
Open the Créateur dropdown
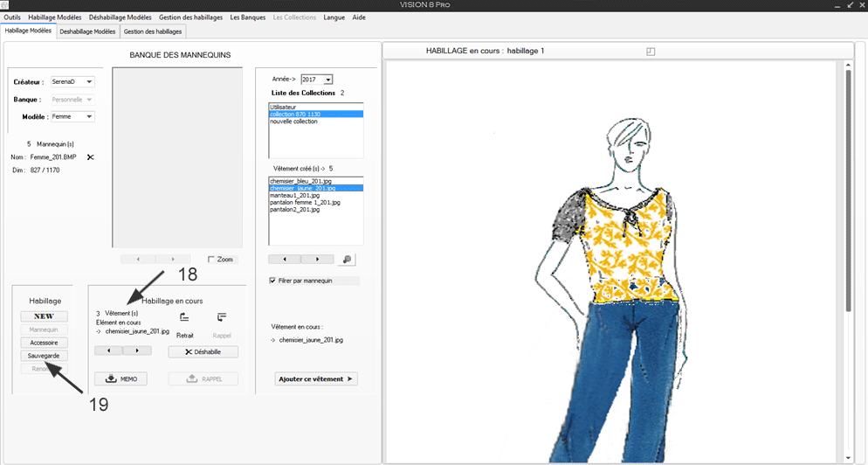(89, 82)
